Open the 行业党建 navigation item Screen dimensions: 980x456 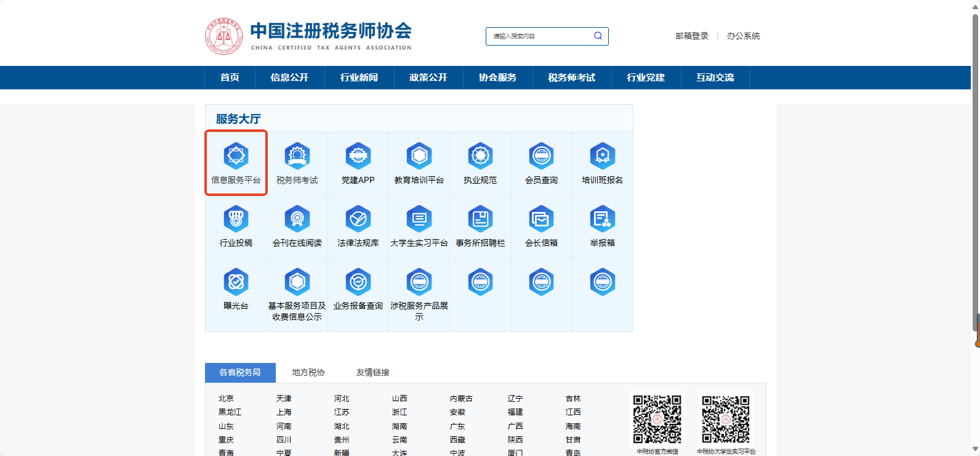point(646,78)
